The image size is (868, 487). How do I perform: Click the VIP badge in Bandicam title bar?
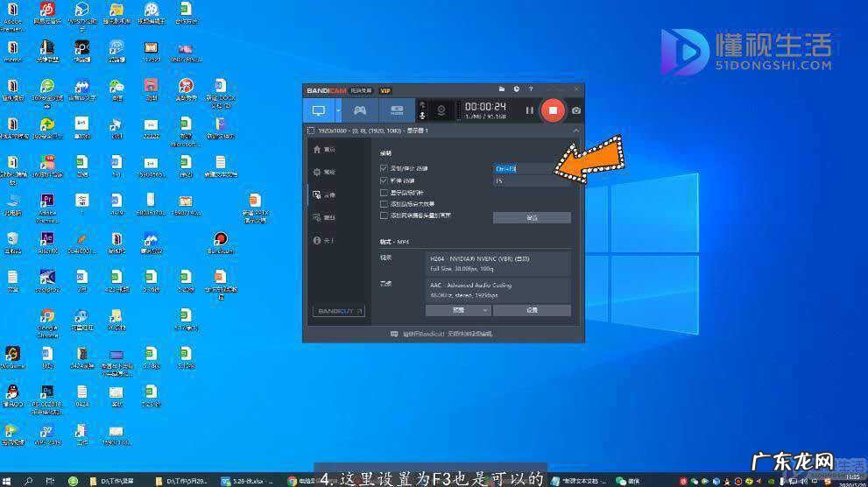point(385,90)
